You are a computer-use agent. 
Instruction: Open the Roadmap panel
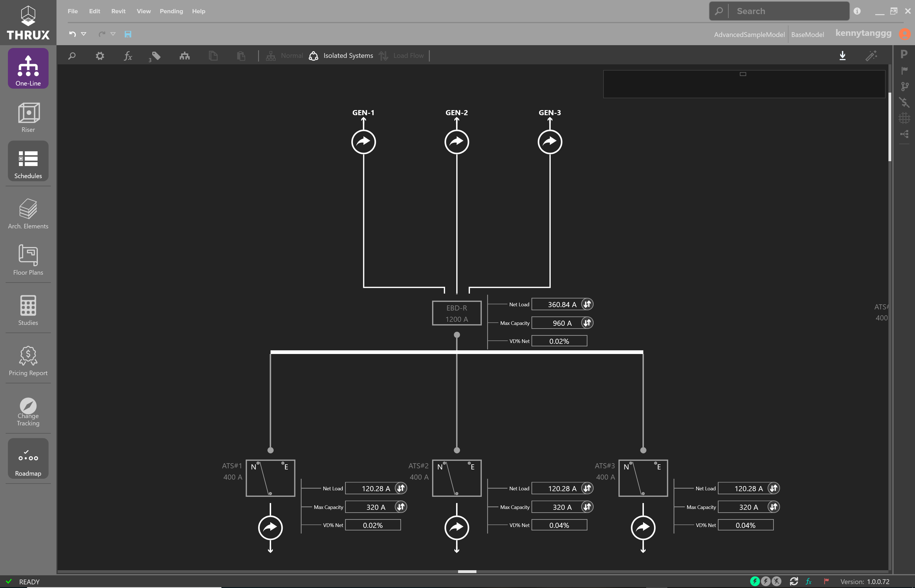(x=28, y=458)
